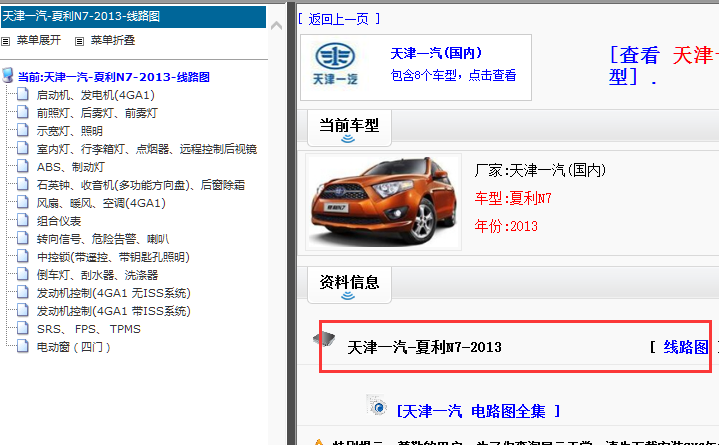Screen dimensions: 719x445
Task: Click the 菜单折叠 list icon
Action: pyautogui.click(x=79, y=41)
